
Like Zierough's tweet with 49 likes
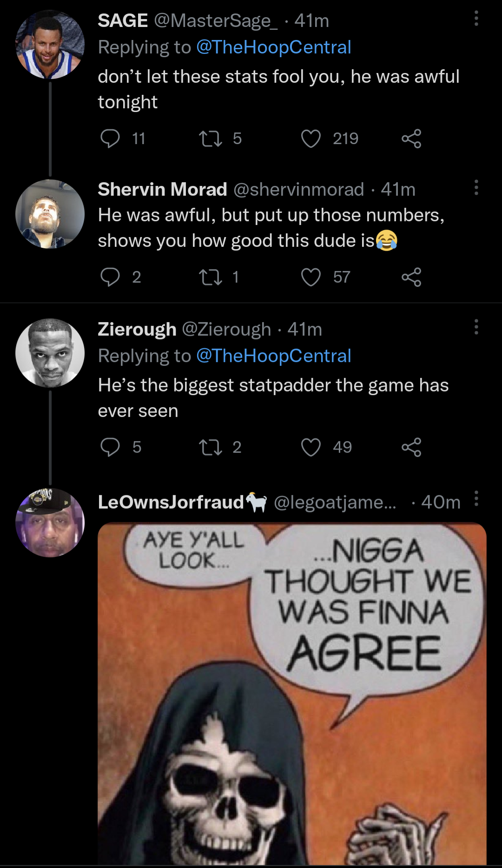pyautogui.click(x=310, y=447)
